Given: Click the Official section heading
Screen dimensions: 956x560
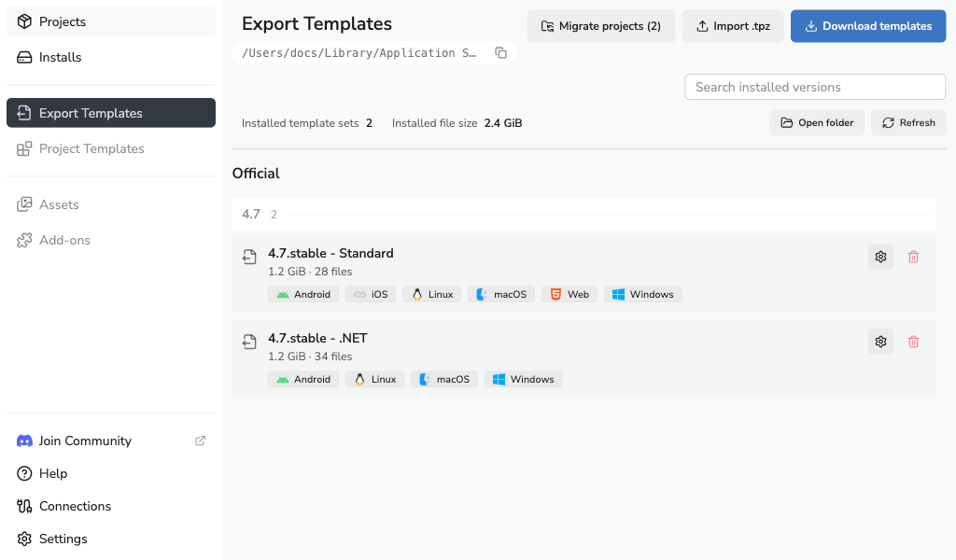Looking at the screenshot, I should tap(256, 174).
